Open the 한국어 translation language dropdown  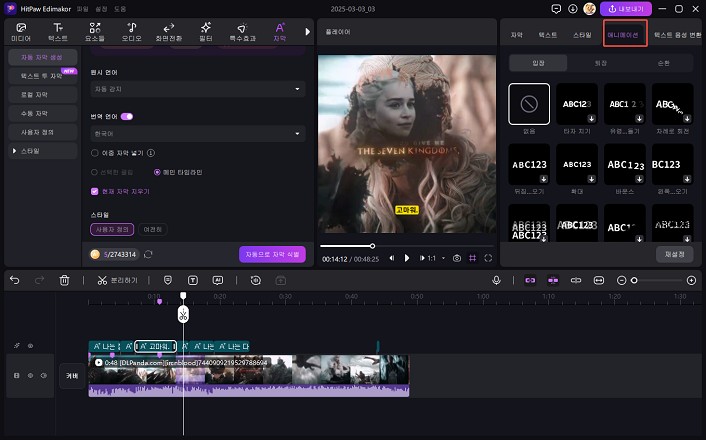click(x=198, y=132)
